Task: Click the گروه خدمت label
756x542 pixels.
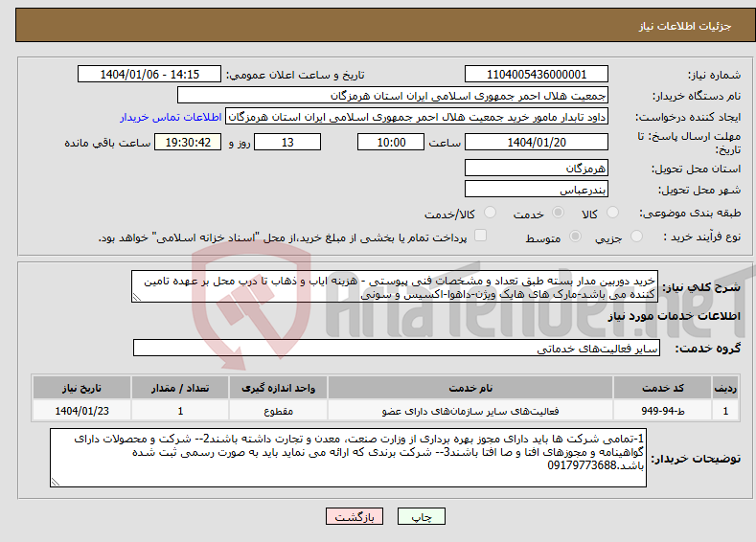Action: pos(708,349)
